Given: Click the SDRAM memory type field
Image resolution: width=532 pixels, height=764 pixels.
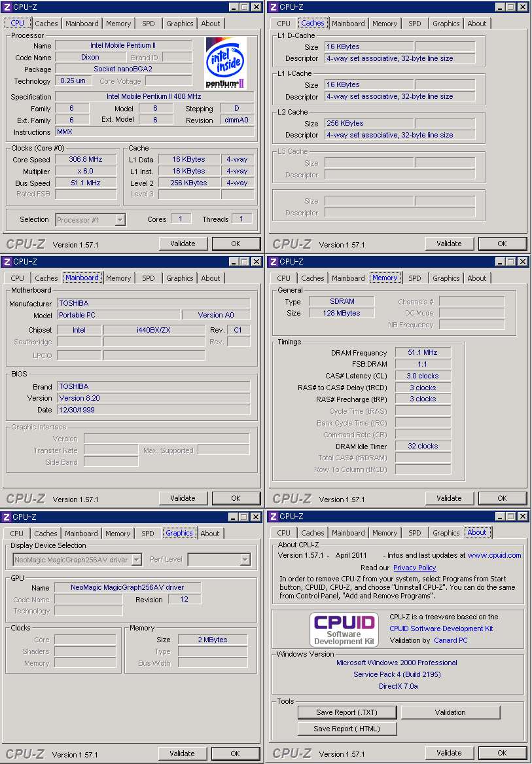Looking at the screenshot, I should point(342,301).
